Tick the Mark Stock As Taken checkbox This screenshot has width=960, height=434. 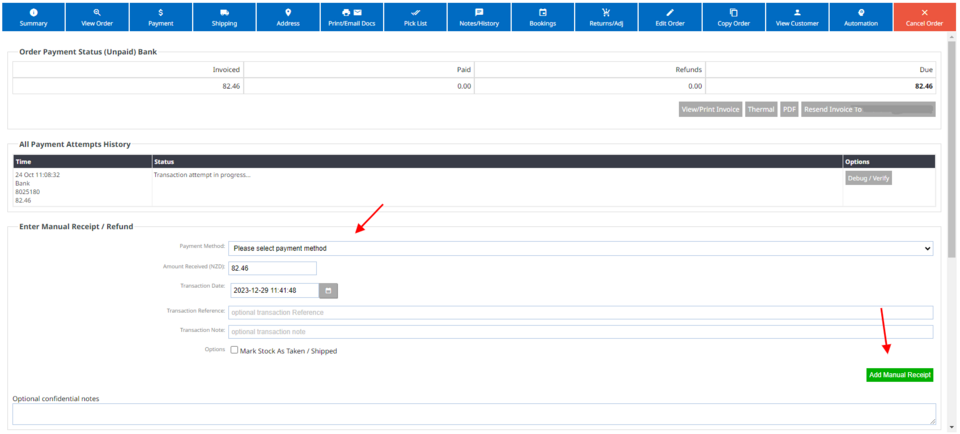[x=234, y=351]
